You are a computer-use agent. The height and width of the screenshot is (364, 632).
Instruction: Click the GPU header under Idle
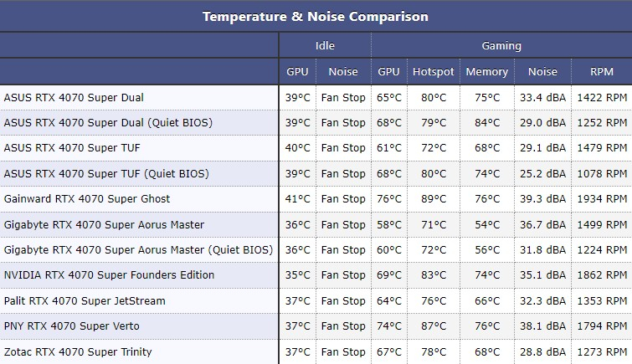click(297, 72)
